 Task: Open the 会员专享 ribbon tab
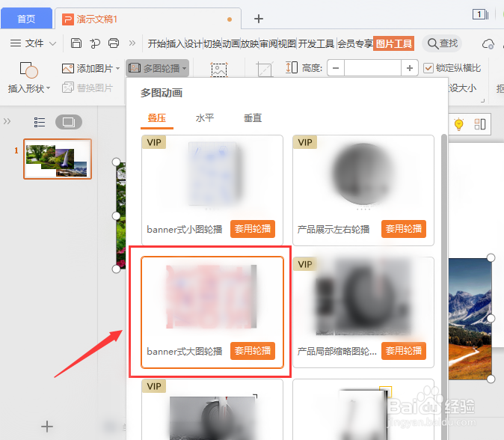click(355, 43)
